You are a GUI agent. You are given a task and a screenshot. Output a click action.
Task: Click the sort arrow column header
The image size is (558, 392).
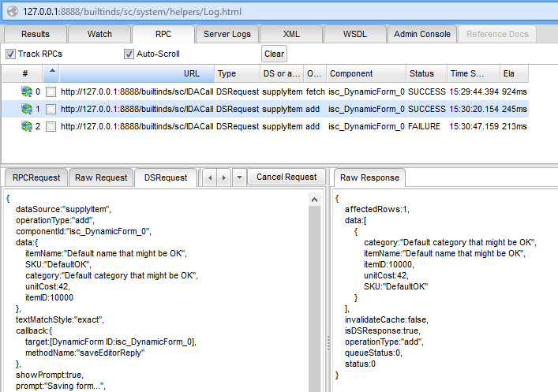coord(51,73)
